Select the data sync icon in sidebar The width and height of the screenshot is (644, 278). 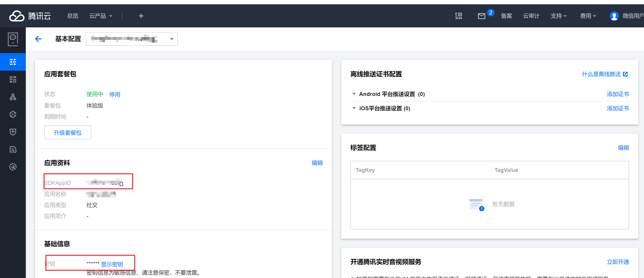coord(13,114)
